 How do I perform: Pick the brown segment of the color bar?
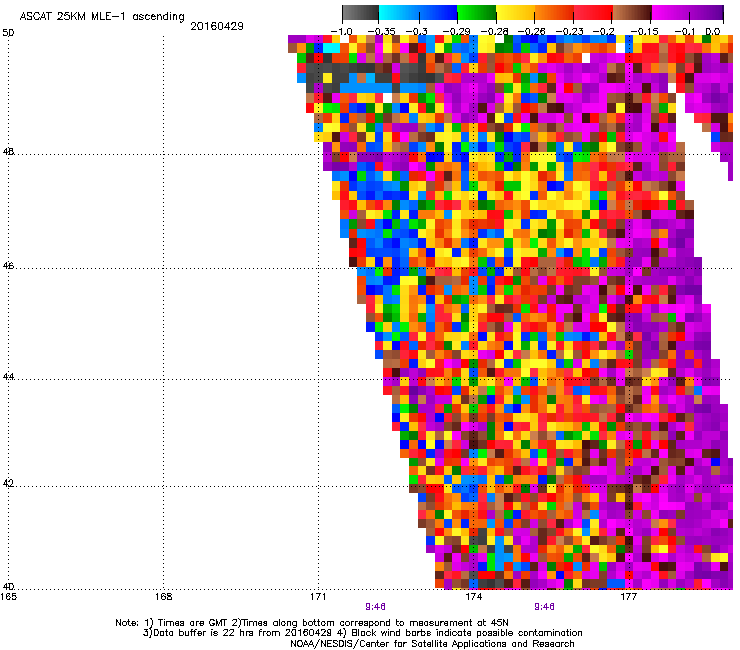pos(632,12)
